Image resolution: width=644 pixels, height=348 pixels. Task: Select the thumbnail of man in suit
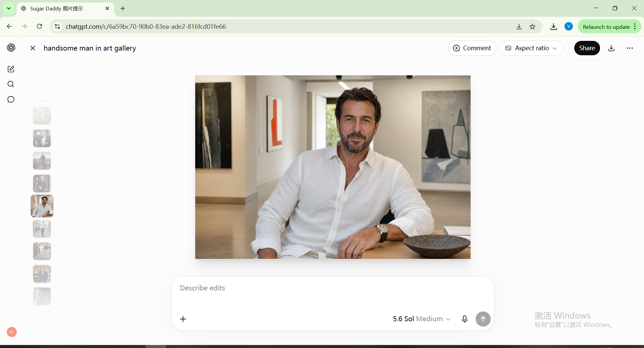coord(42,274)
